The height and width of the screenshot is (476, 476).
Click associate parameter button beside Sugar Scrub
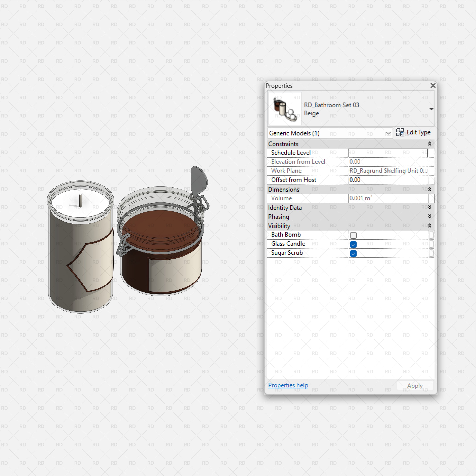[x=431, y=253]
